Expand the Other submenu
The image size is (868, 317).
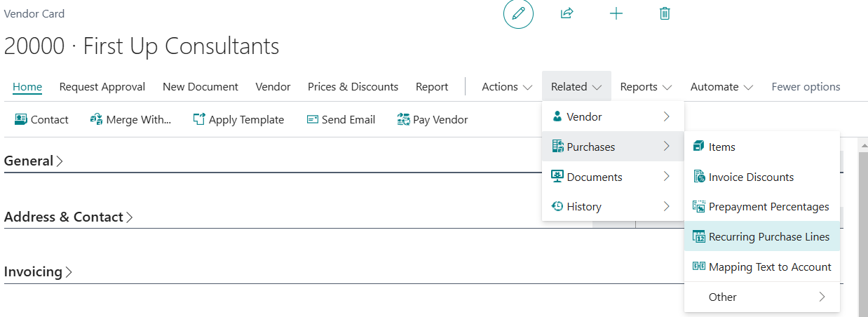tap(762, 297)
